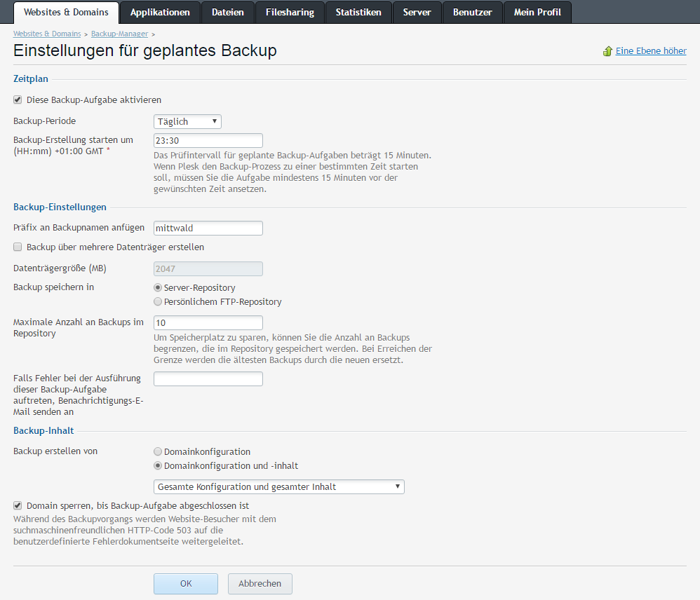Click the maximum backups field showing 10
The image size is (700, 600).
pyautogui.click(x=208, y=322)
